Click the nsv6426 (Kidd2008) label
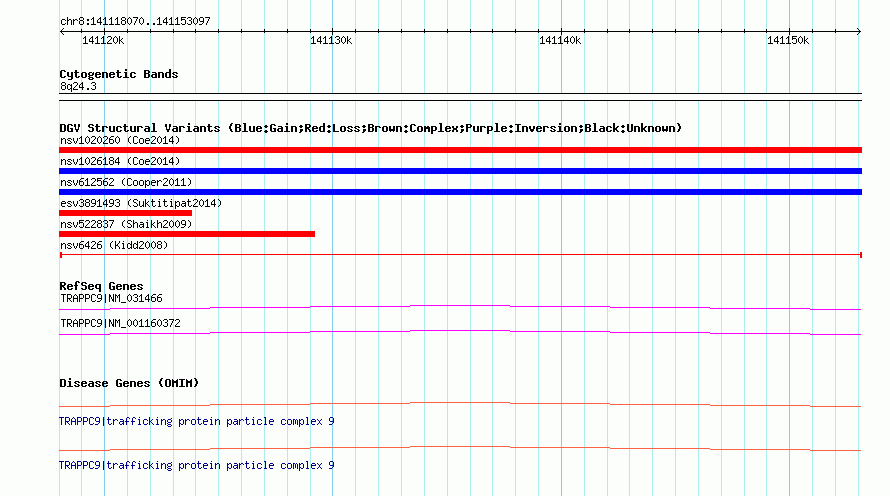 coord(114,245)
